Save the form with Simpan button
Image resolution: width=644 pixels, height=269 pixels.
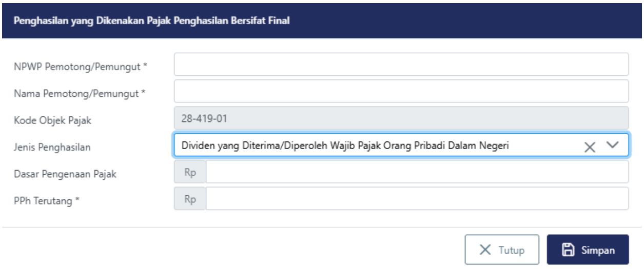pyautogui.click(x=588, y=250)
